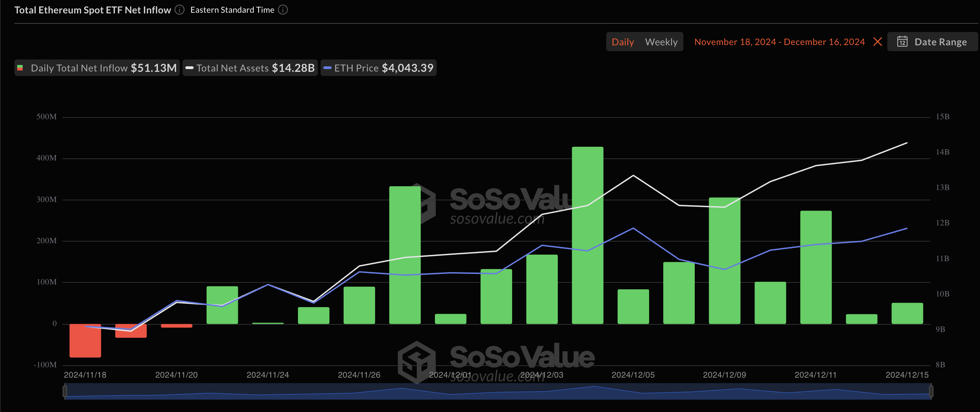This screenshot has height=412, width=980.
Task: Switch to the Weekly tab
Action: 661,42
